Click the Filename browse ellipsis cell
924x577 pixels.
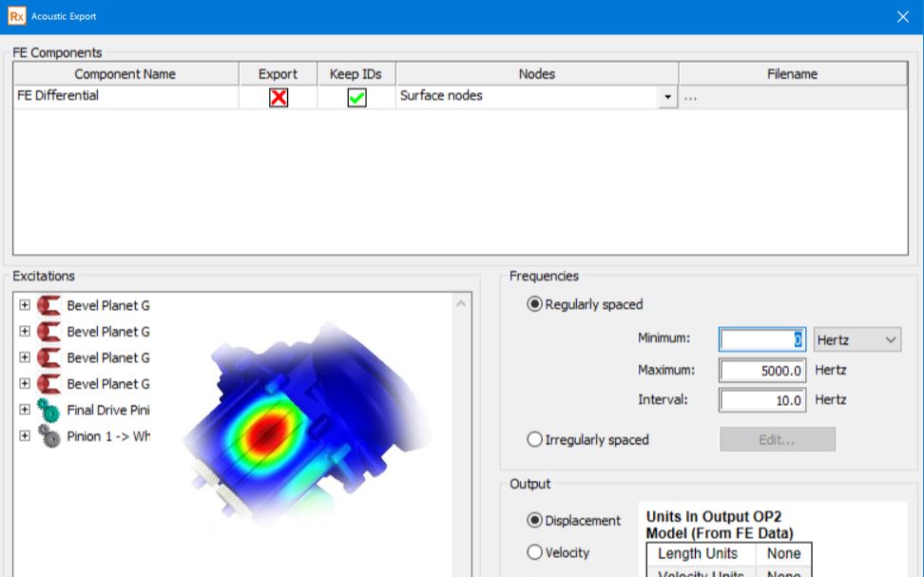point(793,98)
